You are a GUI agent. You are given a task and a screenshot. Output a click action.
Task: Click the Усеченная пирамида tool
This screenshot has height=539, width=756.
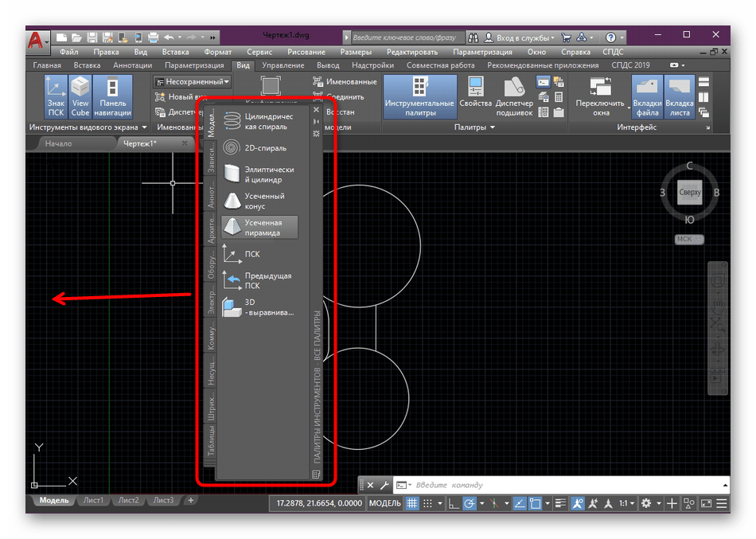pyautogui.click(x=260, y=228)
